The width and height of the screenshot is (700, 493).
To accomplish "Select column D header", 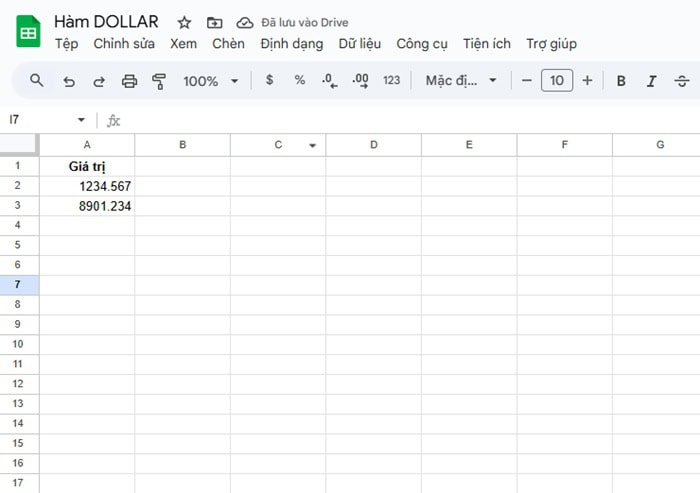I will (x=374, y=145).
